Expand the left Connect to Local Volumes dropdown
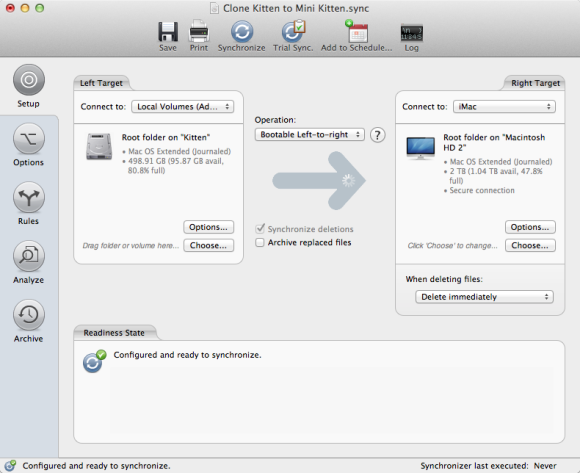580x473 pixels. pos(183,107)
